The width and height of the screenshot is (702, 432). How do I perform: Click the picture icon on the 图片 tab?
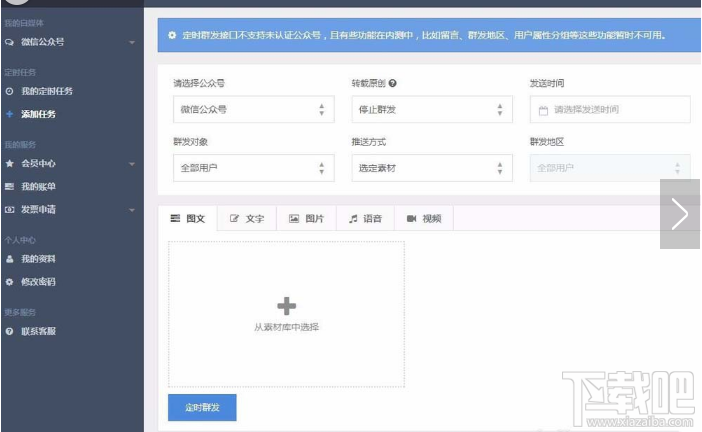click(x=294, y=218)
